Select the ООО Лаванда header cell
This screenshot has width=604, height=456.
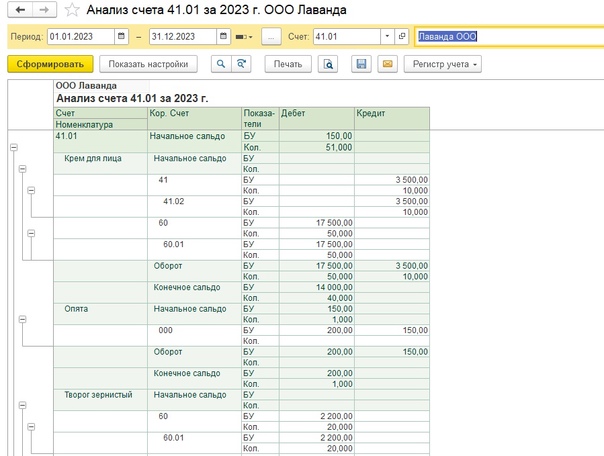click(102, 86)
